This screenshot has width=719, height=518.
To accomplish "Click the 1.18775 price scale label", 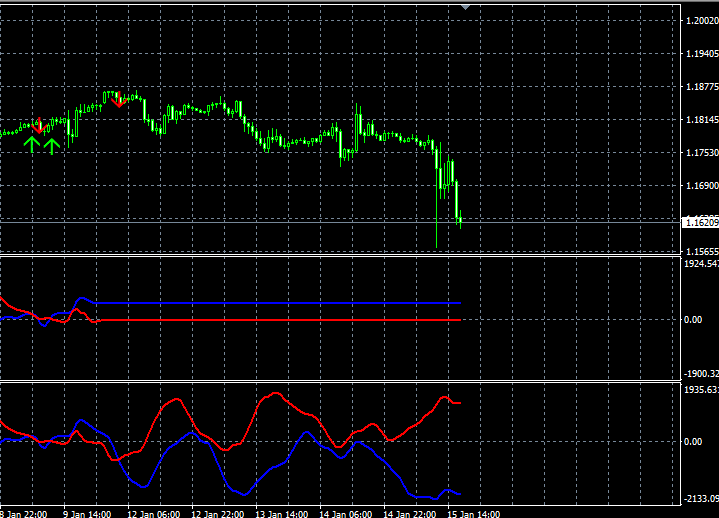I will (x=702, y=87).
